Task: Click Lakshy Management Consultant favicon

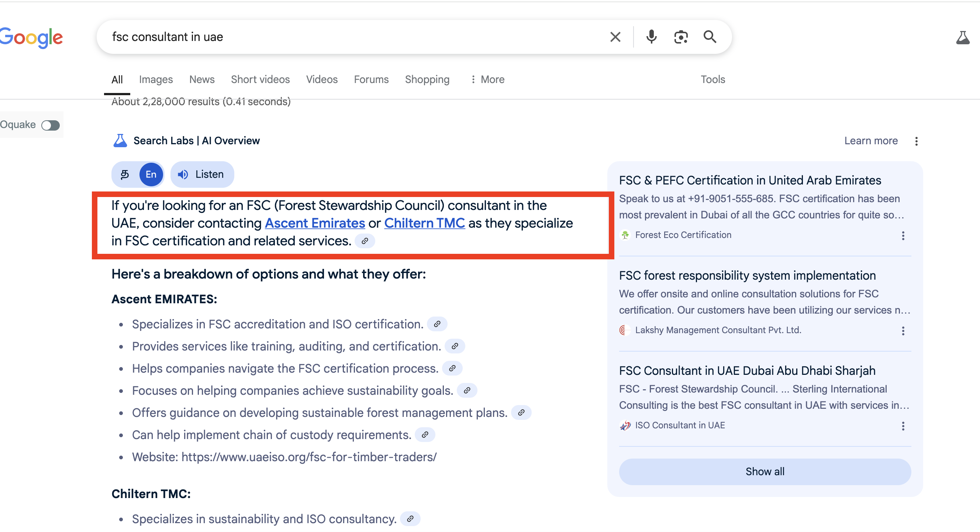Action: [625, 331]
